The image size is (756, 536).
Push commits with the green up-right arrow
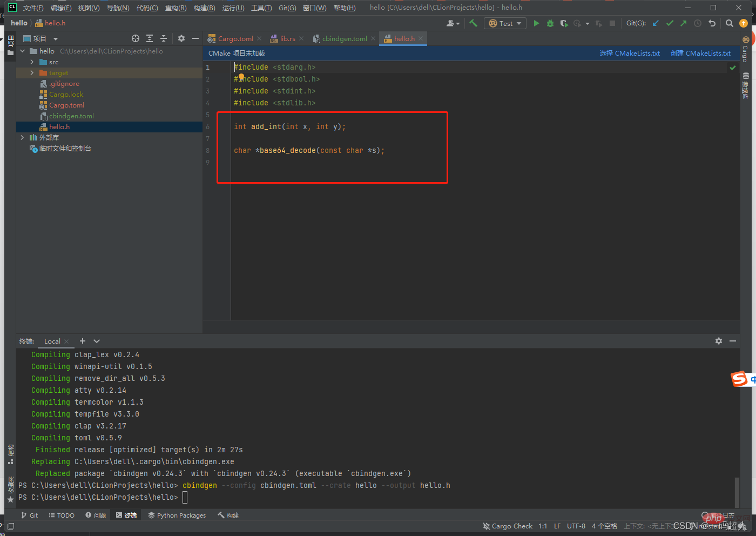coord(684,23)
